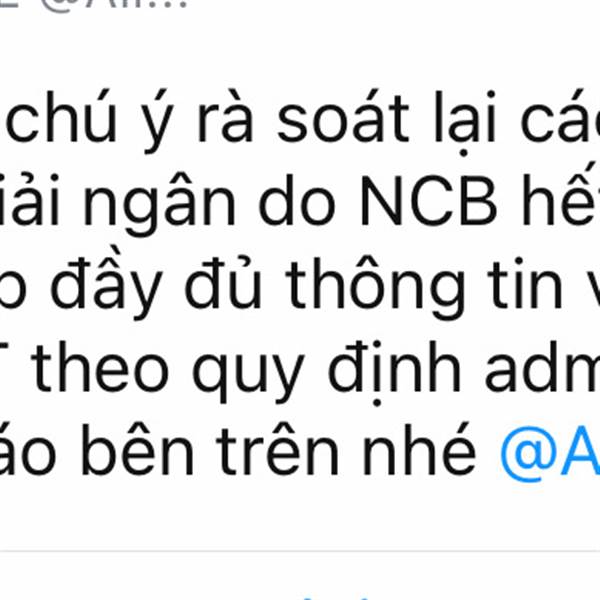
Task: Click the word "soát" in the first line
Action: [x=343, y=117]
